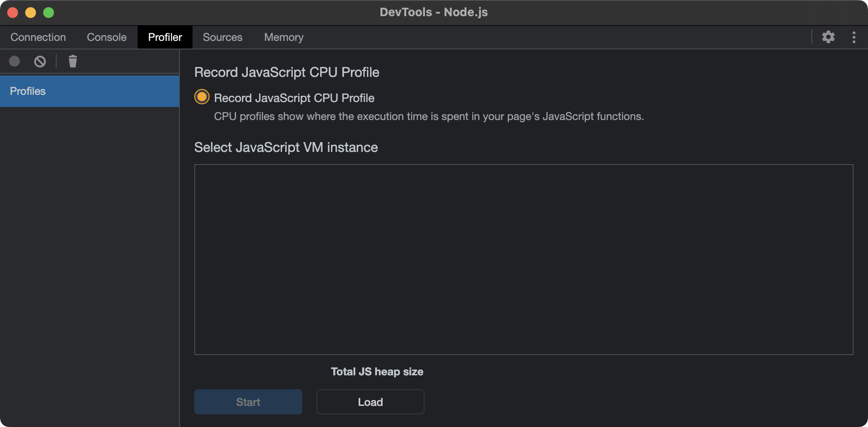This screenshot has width=868, height=427.
Task: Open the three-dot customize menu
Action: point(854,37)
